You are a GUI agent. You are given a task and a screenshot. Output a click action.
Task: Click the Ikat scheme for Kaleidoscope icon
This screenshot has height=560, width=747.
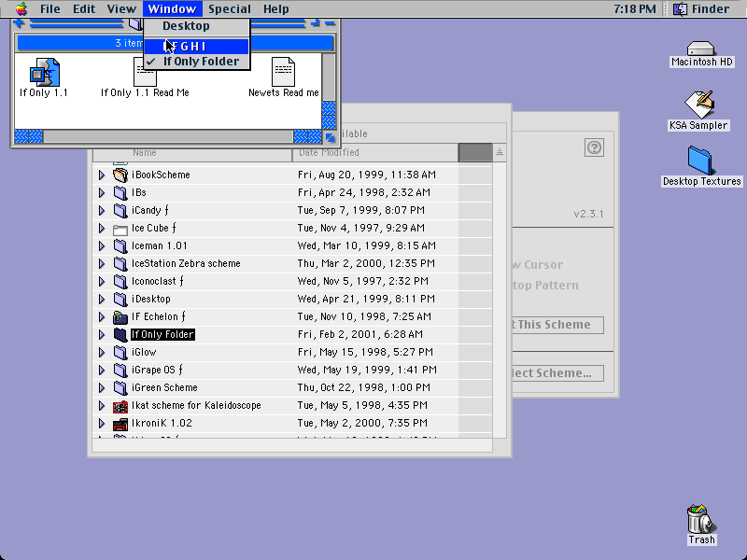120,406
